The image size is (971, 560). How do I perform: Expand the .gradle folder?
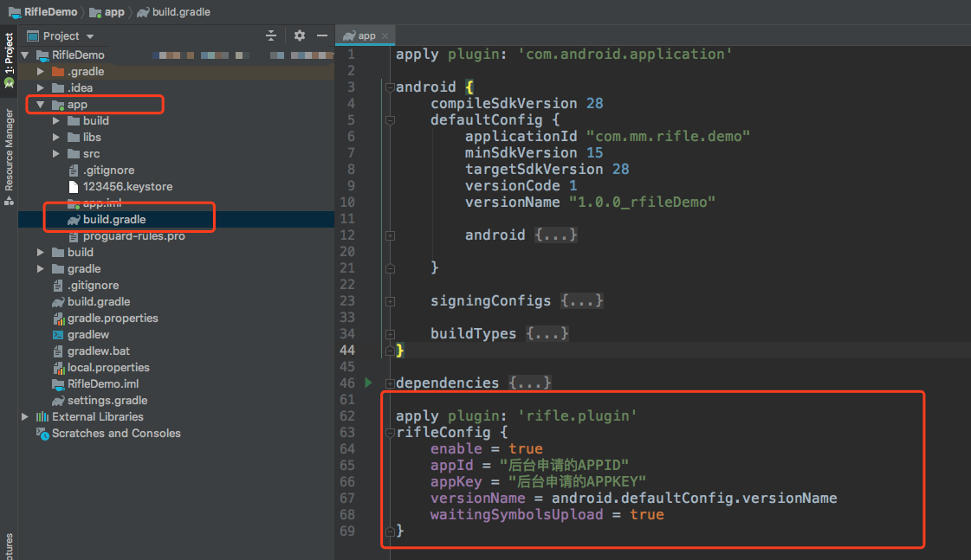click(41, 72)
